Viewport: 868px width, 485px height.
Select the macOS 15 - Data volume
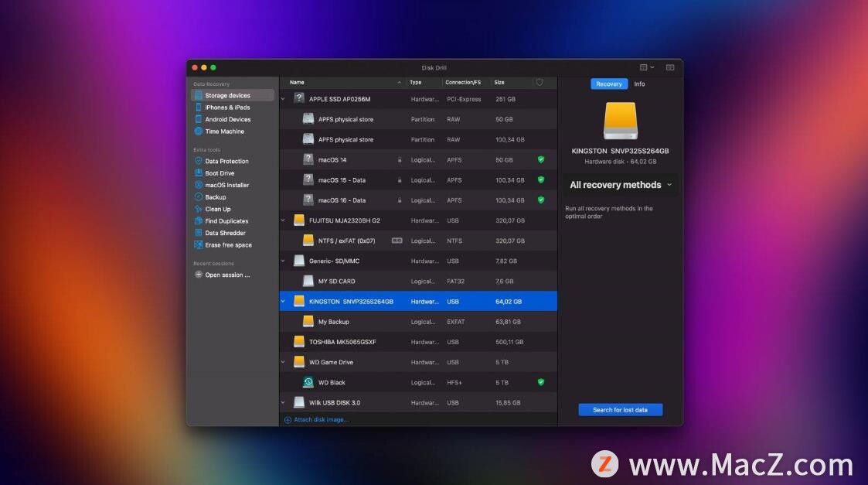pos(418,180)
